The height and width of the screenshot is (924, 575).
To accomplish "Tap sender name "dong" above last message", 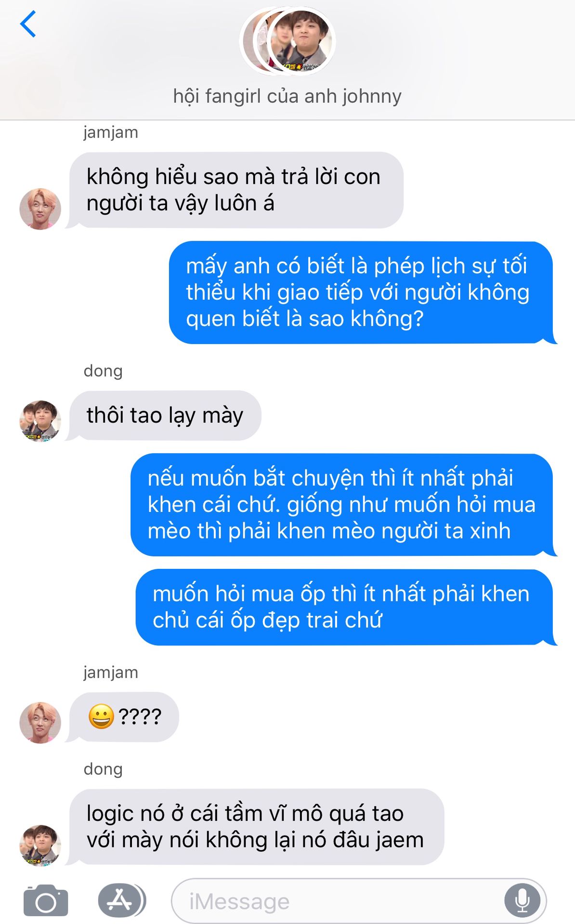I will (103, 769).
